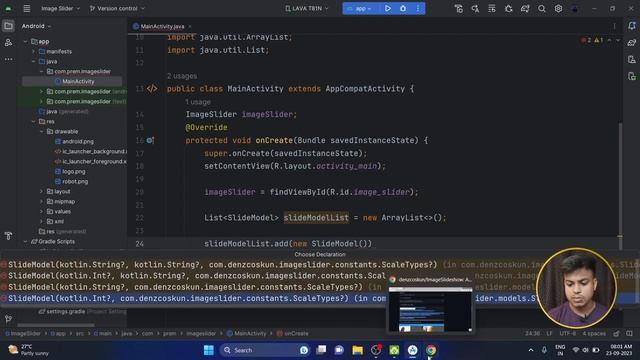Run the app with the play icon
Screen dimensions: 640x360
(388, 8)
